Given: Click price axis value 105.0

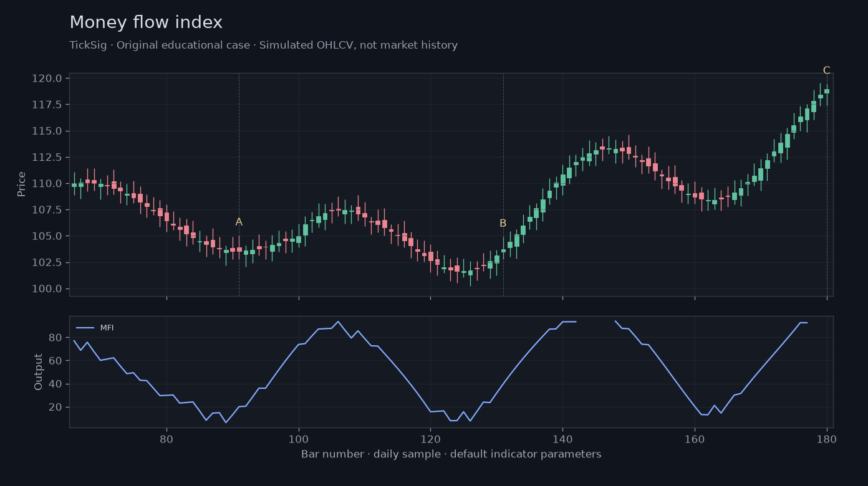Looking at the screenshot, I should pyautogui.click(x=47, y=236).
